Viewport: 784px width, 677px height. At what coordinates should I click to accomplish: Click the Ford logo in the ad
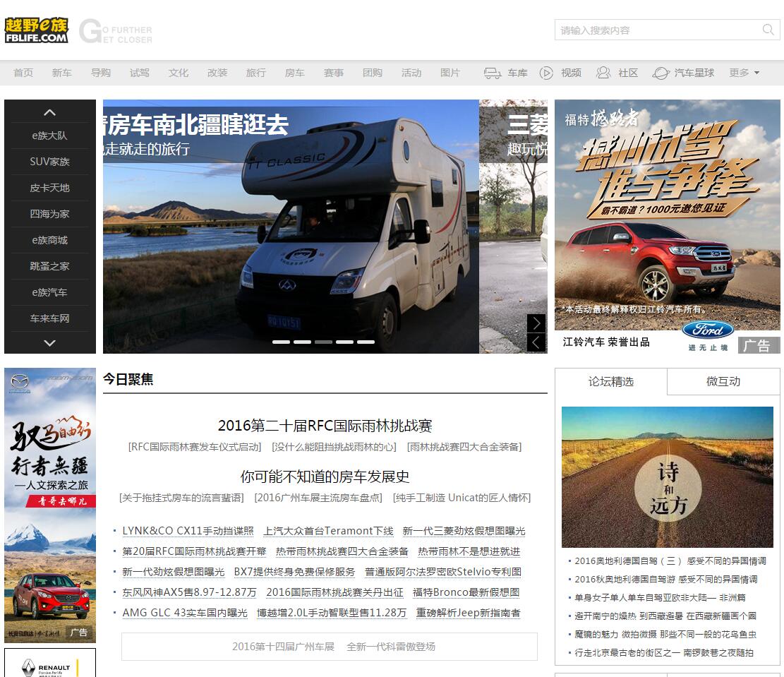[708, 330]
